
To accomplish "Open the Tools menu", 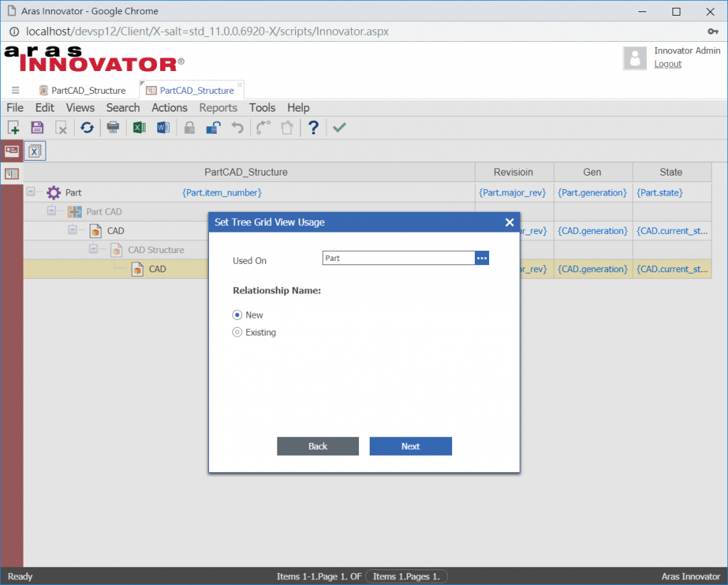I will (262, 108).
